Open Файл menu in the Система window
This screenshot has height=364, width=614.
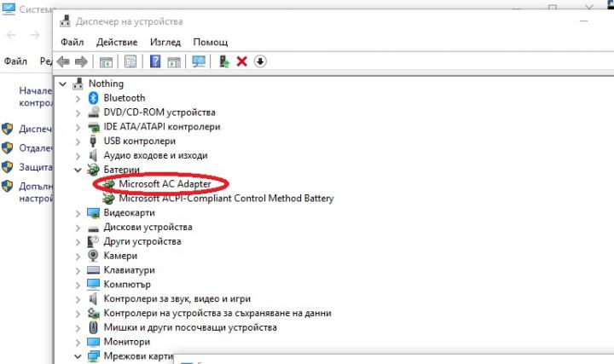coord(15,61)
